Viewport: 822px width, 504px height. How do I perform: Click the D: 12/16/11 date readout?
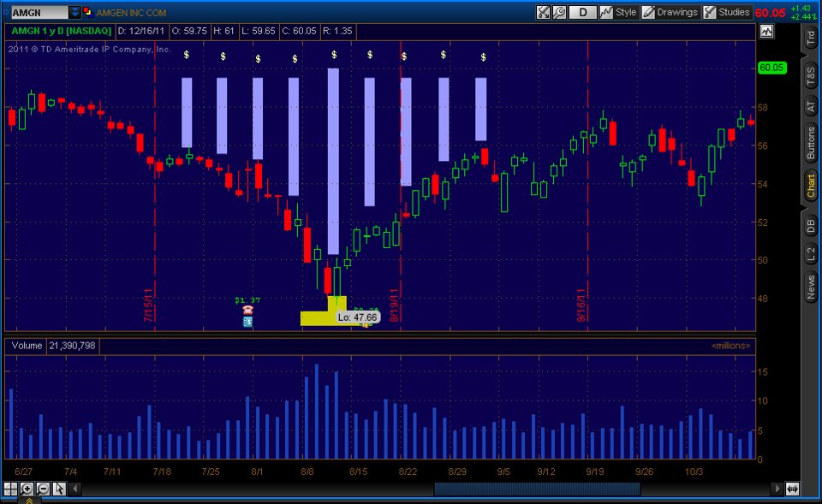[141, 31]
